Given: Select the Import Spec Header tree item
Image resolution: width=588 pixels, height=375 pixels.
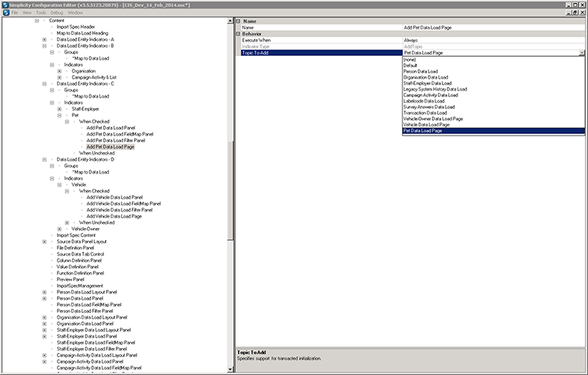Looking at the screenshot, I should click(x=76, y=27).
